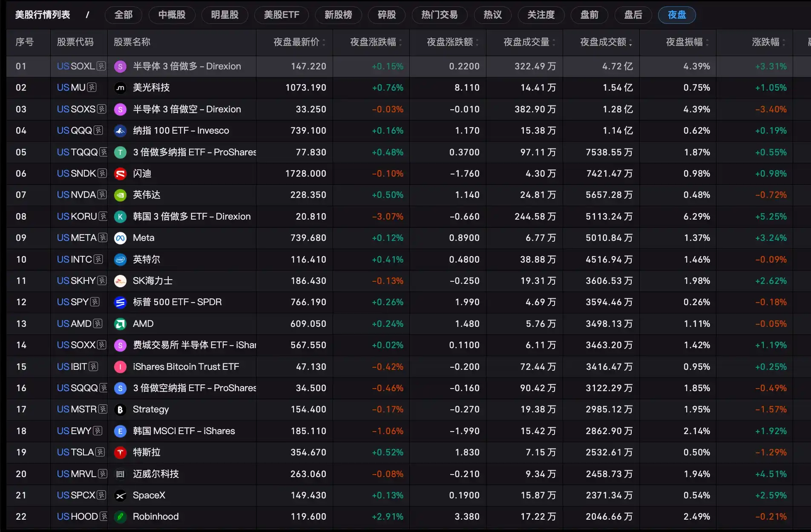The height and width of the screenshot is (532, 811).
Task: Click the Nvidia (英伟达) logo icon
Action: pyautogui.click(x=121, y=195)
